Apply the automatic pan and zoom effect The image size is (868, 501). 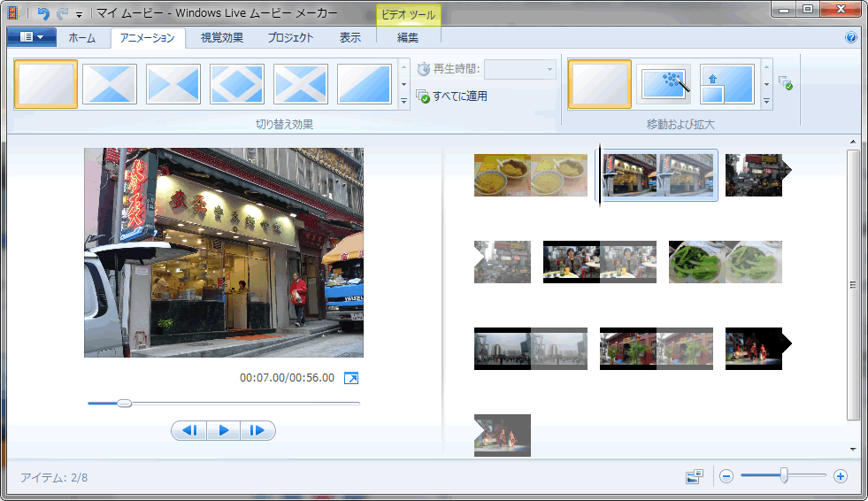(664, 84)
